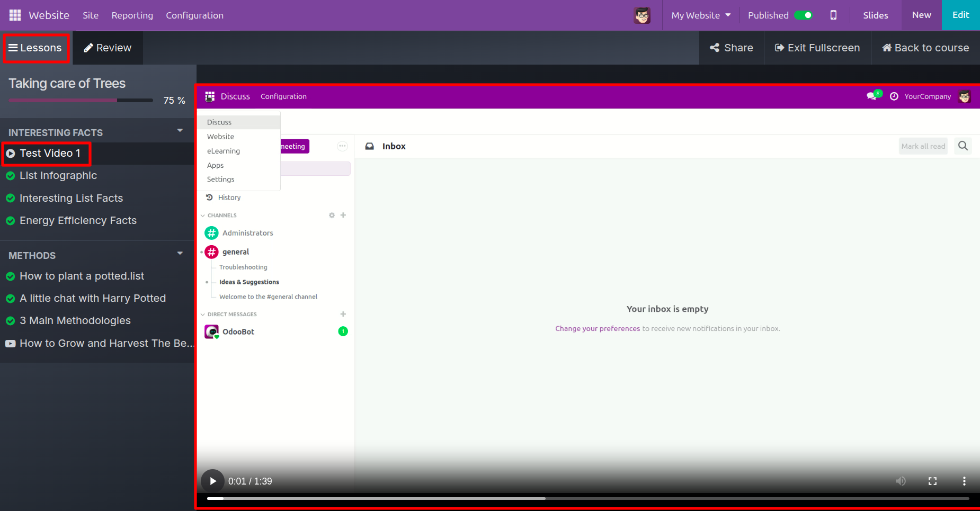
Task: Open the general channel
Action: tap(236, 252)
